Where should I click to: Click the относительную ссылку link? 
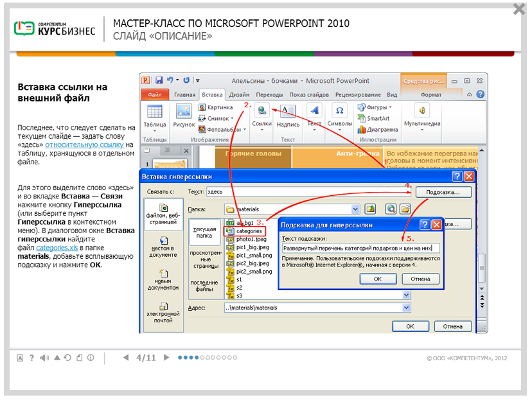point(84,145)
